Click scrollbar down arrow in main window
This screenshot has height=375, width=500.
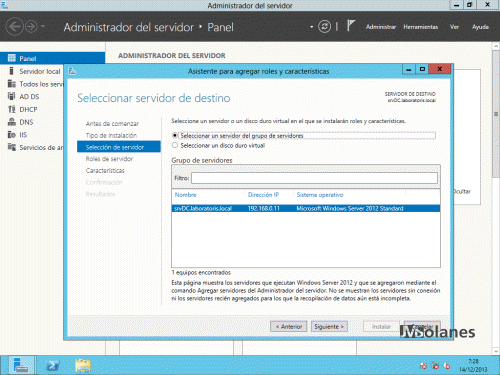(496, 351)
